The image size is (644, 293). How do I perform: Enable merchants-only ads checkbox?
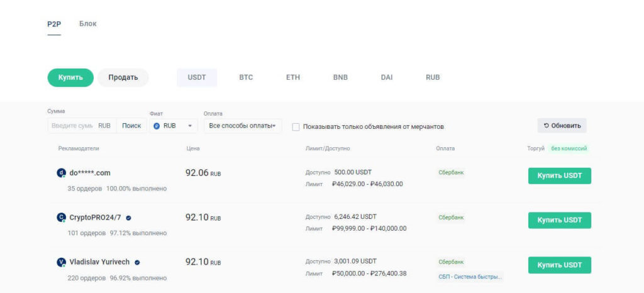296,127
